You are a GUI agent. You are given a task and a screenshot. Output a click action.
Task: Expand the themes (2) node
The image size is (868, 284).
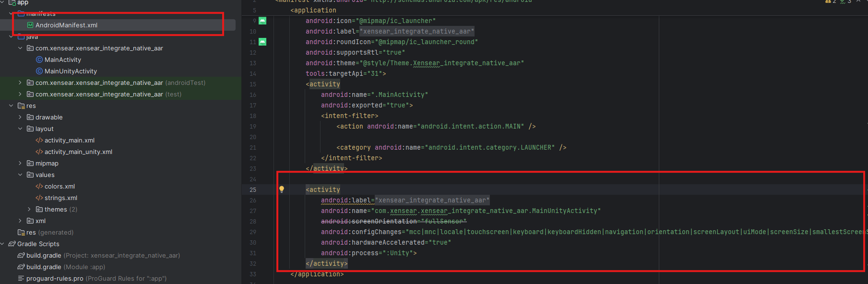pyautogui.click(x=29, y=209)
